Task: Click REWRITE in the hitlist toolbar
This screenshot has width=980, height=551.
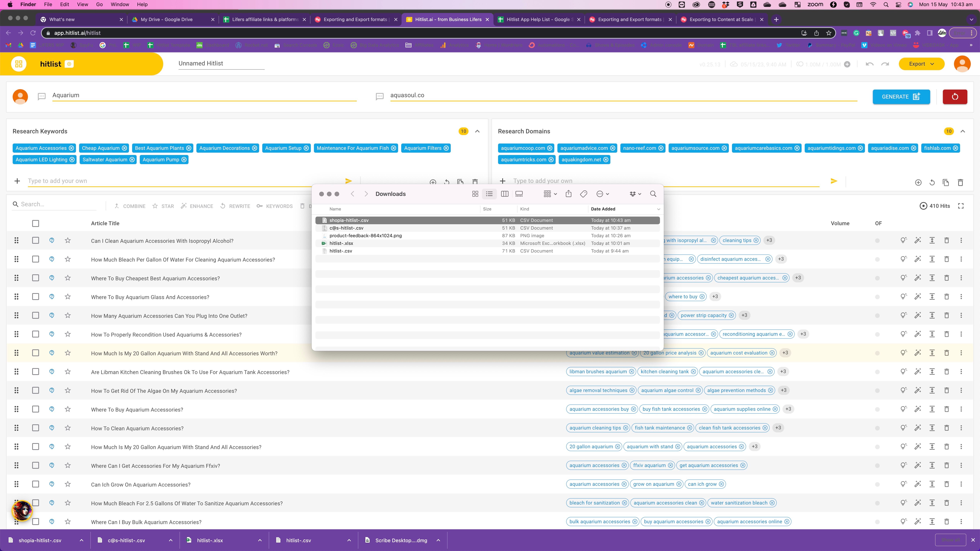Action: tap(235, 206)
